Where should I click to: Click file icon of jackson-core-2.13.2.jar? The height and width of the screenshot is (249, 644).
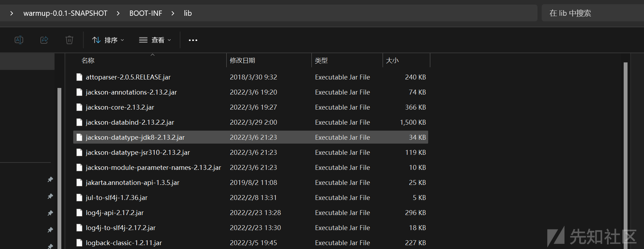pos(80,107)
